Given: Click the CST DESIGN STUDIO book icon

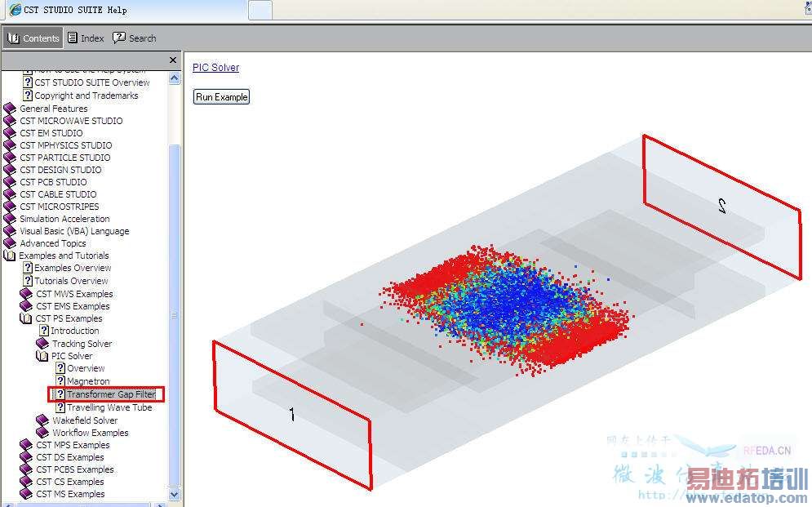Looking at the screenshot, I should (x=10, y=170).
